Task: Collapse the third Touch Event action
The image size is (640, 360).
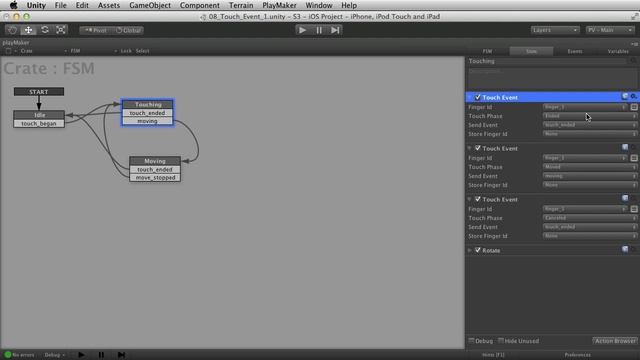Action: 469,199
